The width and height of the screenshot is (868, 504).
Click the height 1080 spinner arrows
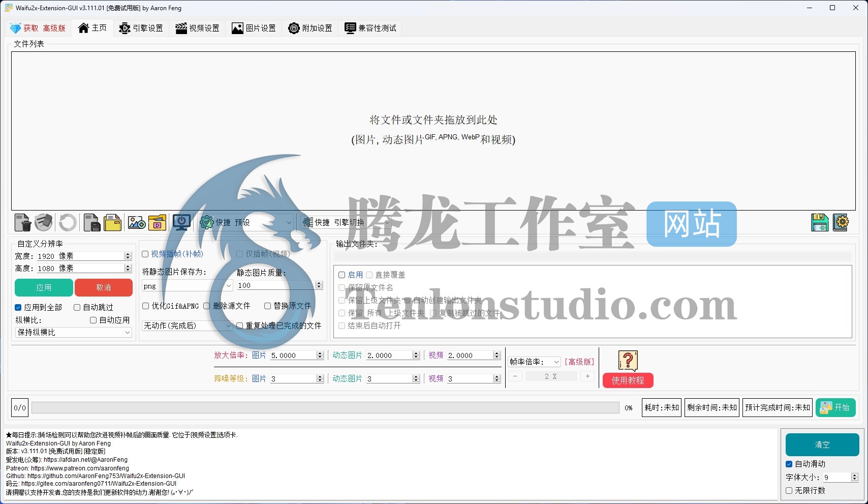click(x=128, y=268)
